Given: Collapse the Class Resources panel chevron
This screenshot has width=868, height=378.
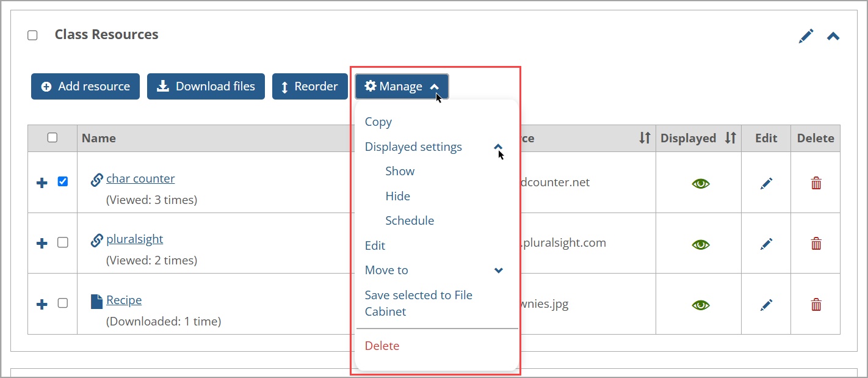Looking at the screenshot, I should point(833,36).
